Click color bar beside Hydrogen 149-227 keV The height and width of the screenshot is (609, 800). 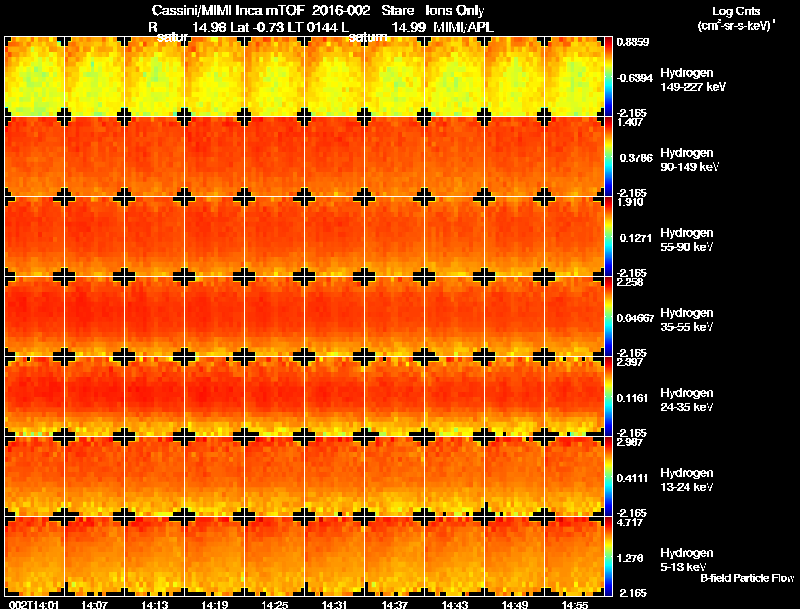608,77
